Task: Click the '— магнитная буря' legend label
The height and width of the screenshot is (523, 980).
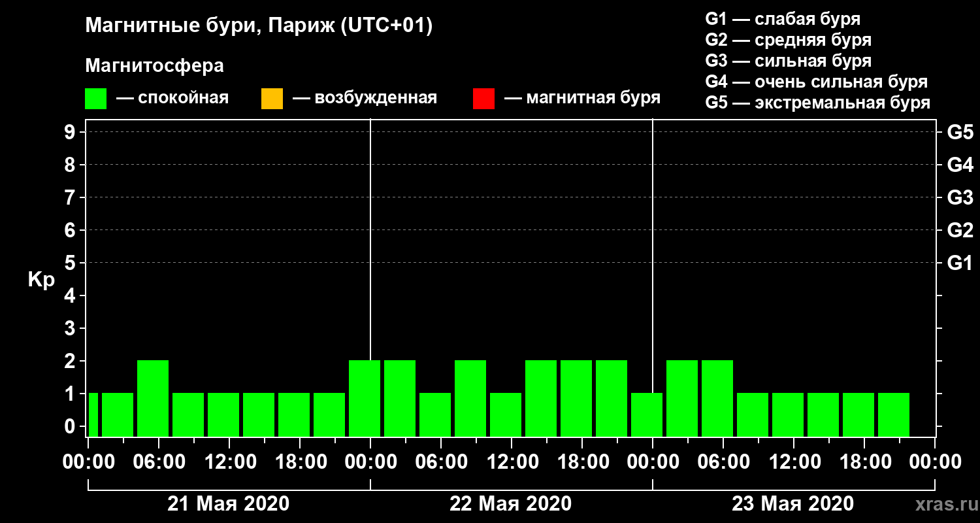Action: pos(582,98)
